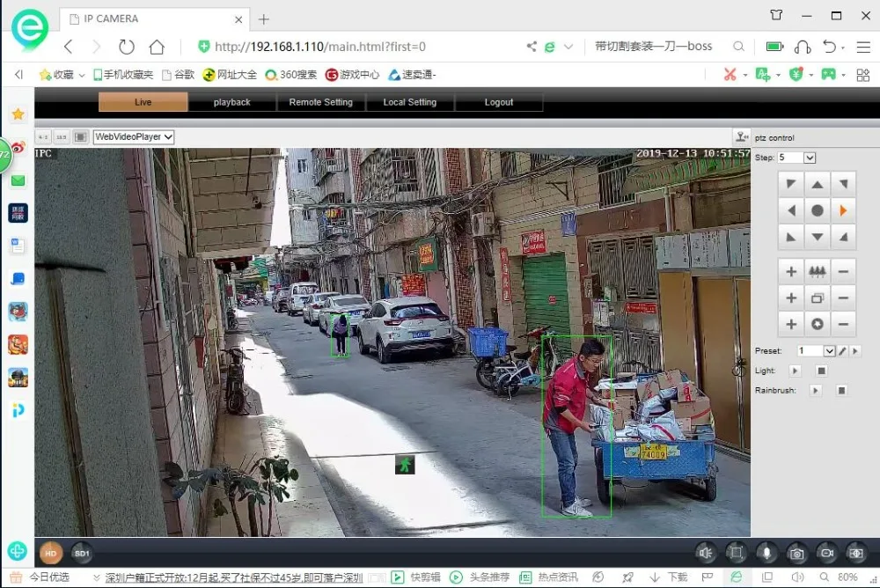
Task: Stop the Rainbrush wiper
Action: click(x=841, y=390)
